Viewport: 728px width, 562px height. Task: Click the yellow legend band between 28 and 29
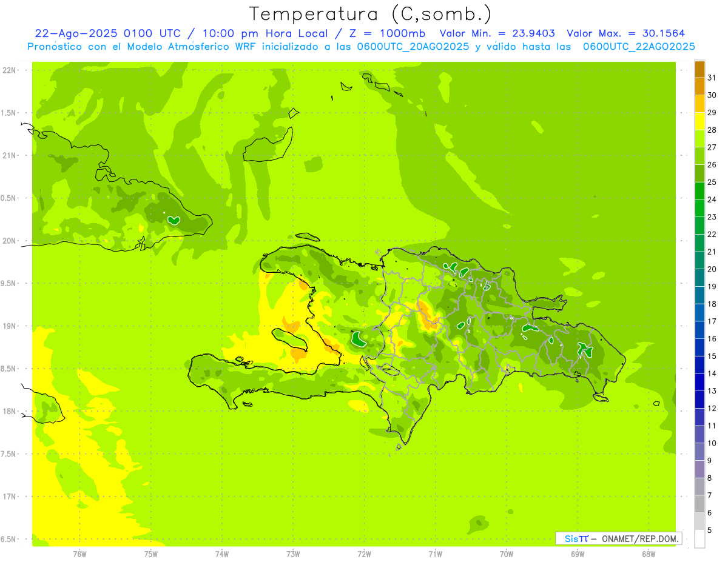pos(699,121)
